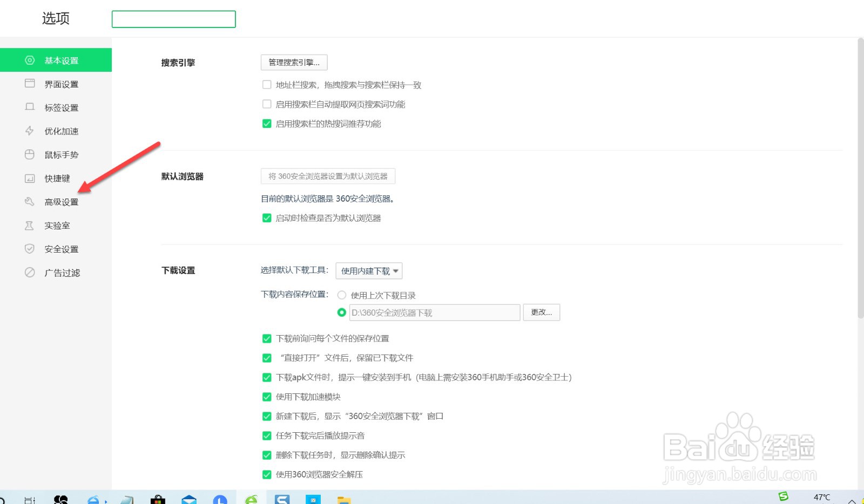This screenshot has width=864, height=504.
Task: Show hidden tray icons with the up arrow
Action: [x=852, y=501]
